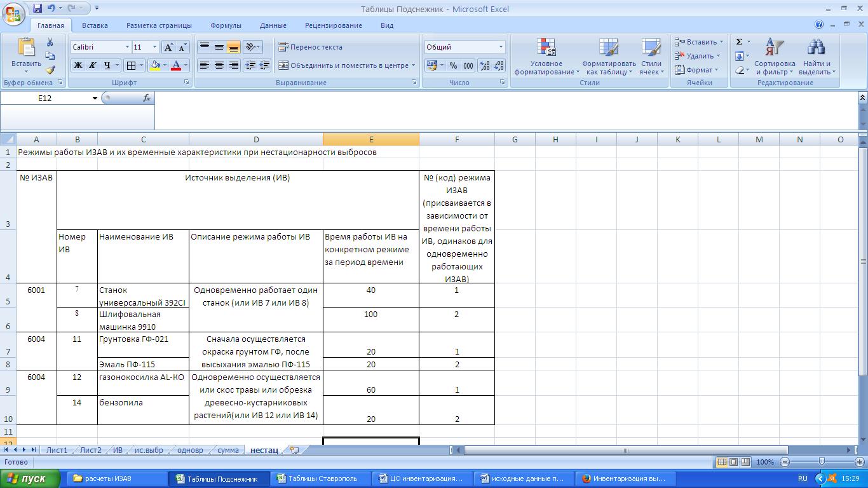Screen dimensions: 868x488
Task: Expand the number format dropdown (Общий)
Action: [501, 47]
